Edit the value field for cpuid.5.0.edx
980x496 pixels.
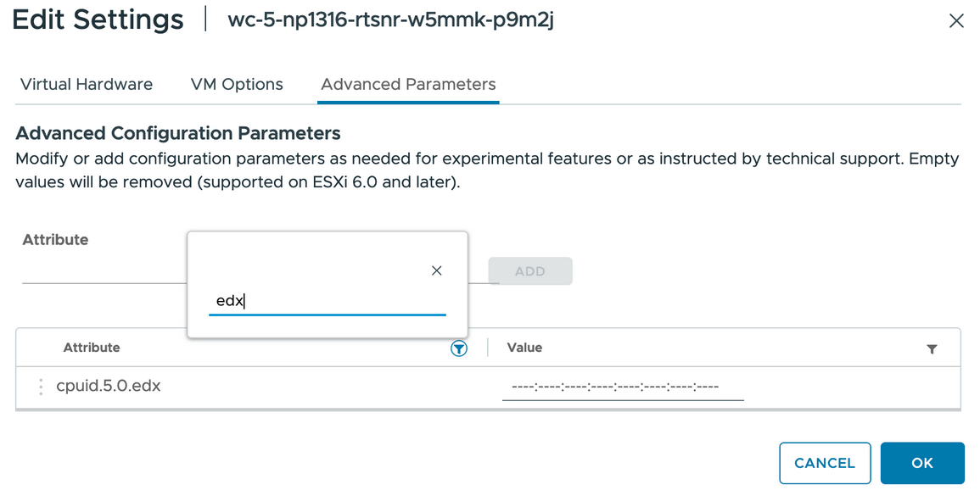pyautogui.click(x=623, y=387)
